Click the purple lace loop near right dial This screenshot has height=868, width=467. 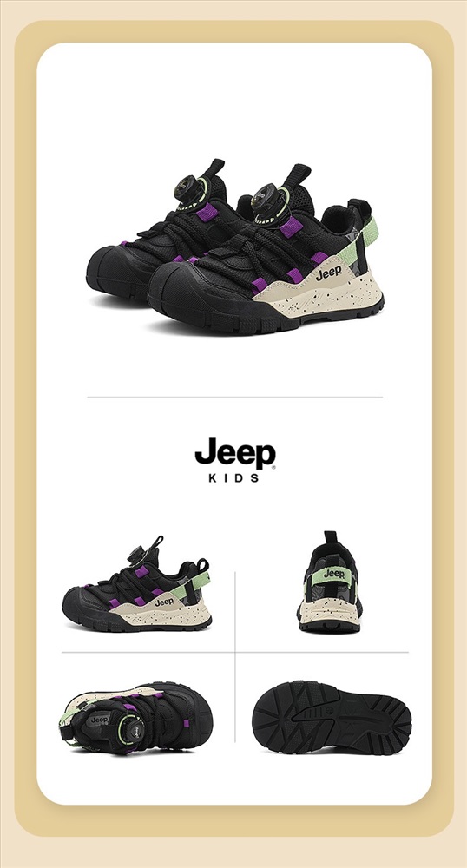291,227
